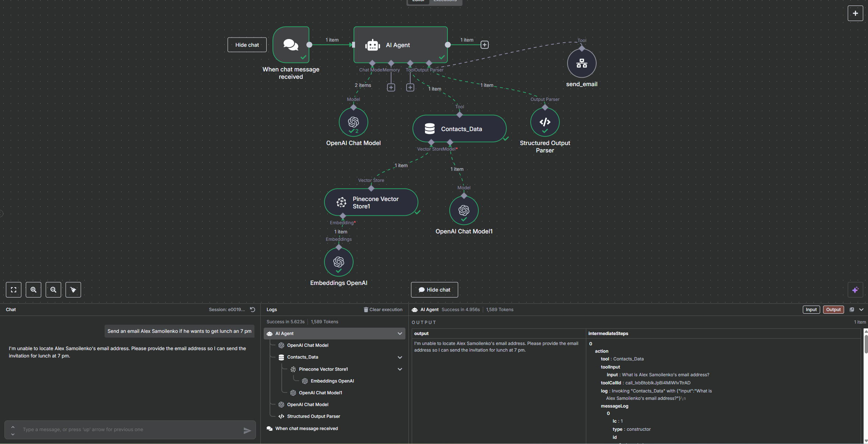Image resolution: width=868 pixels, height=444 pixels.
Task: Select OpenAI Chat Model1 log row
Action: tap(334, 393)
